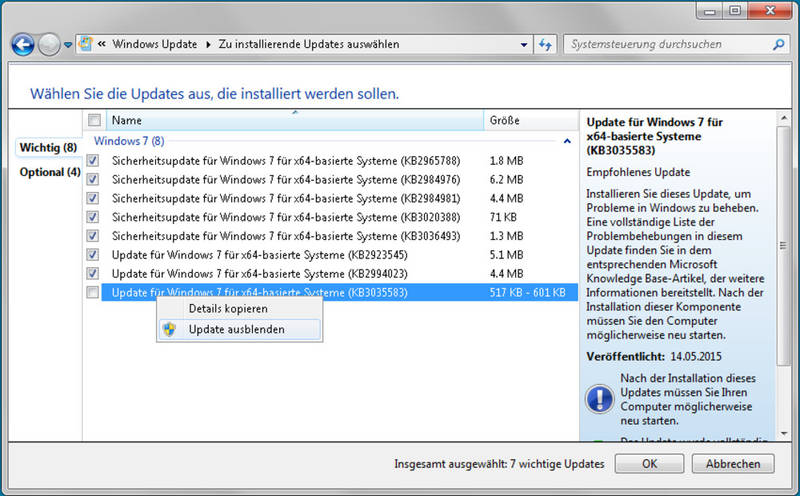Screen dimensions: 800x496
Task: Click the greyed-out forward arrow button
Action: coord(49,45)
